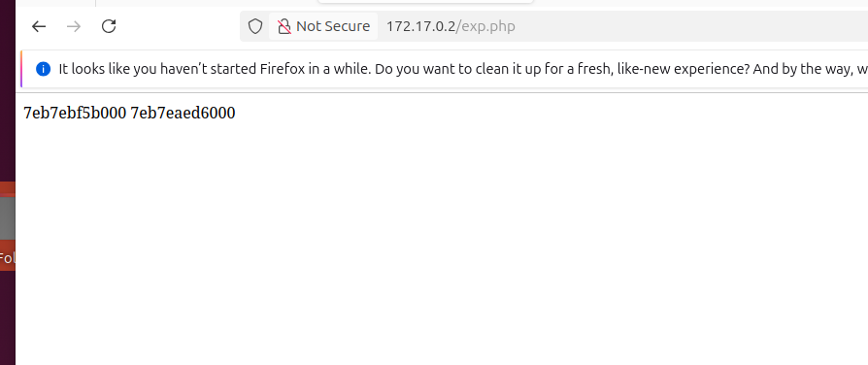Screen dimensions: 868x365
Task: Click the purple stripe on notification bar edge
Action: (x=21, y=69)
